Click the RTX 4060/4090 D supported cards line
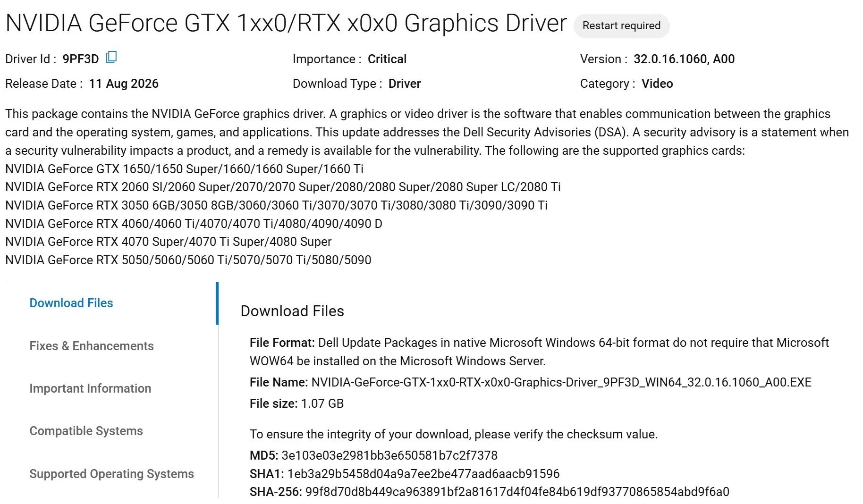 pos(194,224)
